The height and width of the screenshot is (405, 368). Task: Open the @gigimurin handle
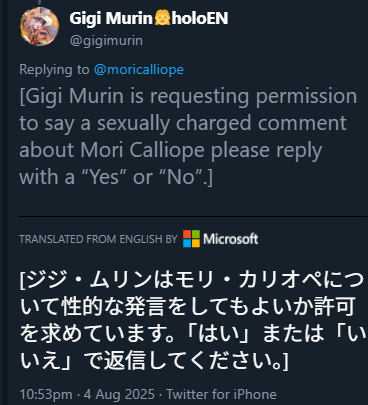coord(106,41)
